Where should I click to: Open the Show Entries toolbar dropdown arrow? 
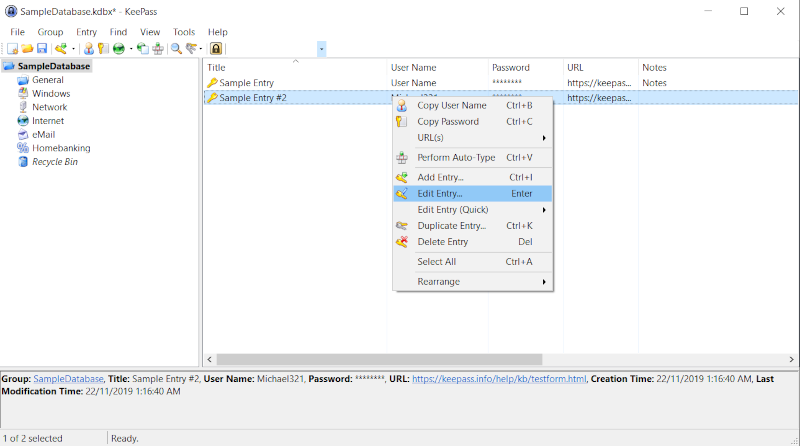point(201,49)
